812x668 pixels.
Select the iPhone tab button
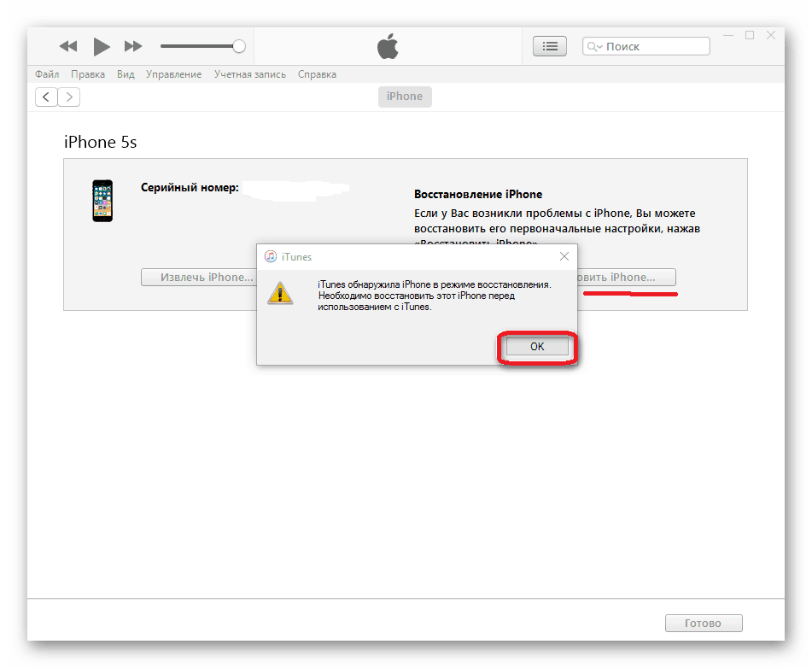click(x=405, y=97)
